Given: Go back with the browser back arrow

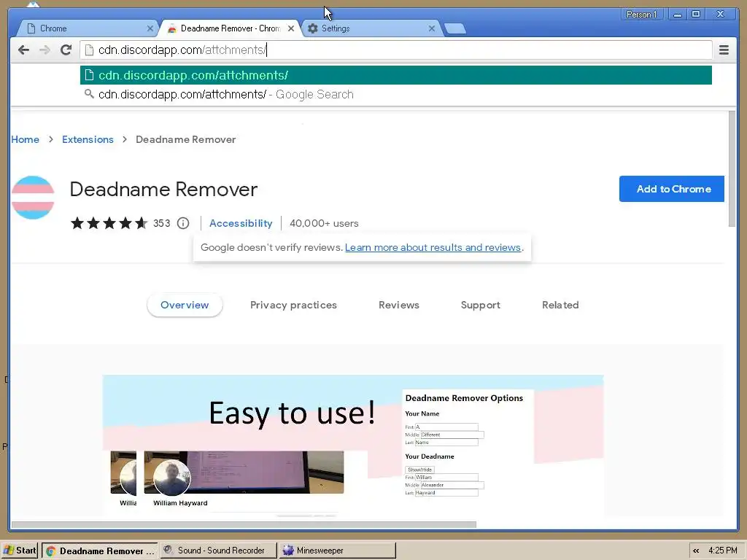Looking at the screenshot, I should coord(23,50).
